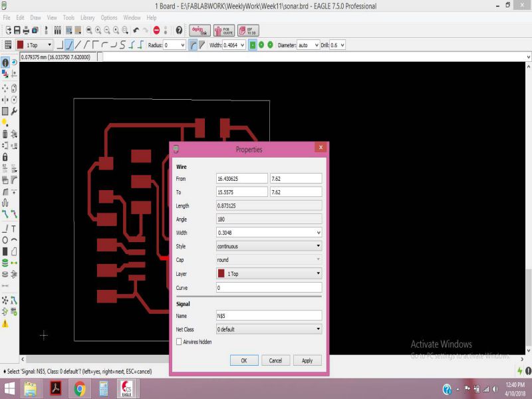Screen dimensions: 532x399
Task: Click the Undo arrow icon
Action: [136, 30]
